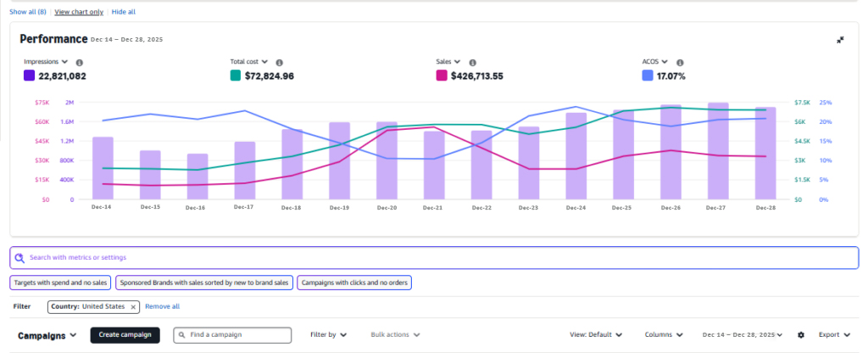Select the View chart only link

pos(79,12)
